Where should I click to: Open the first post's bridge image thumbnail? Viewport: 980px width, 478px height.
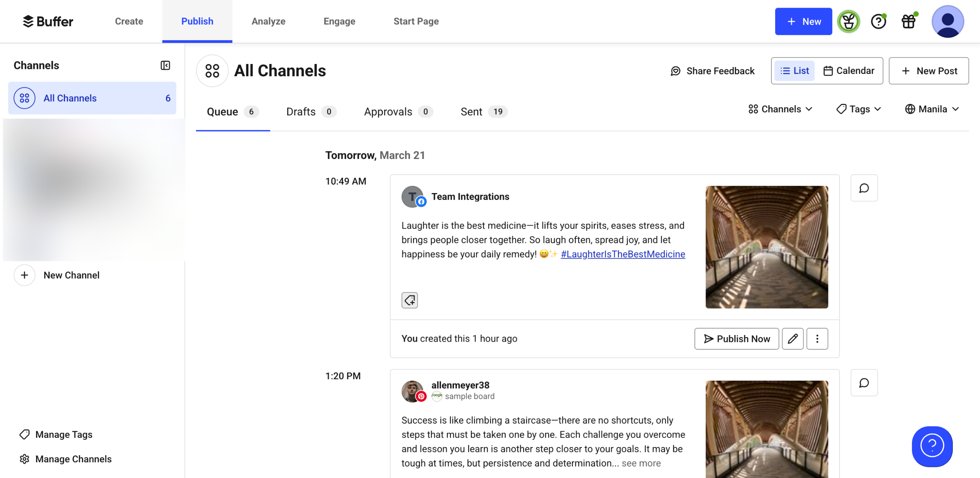pyautogui.click(x=766, y=247)
